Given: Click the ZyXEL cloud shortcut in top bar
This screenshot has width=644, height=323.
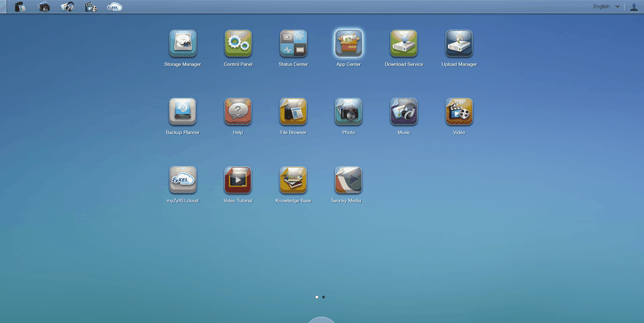Looking at the screenshot, I should click(114, 7).
